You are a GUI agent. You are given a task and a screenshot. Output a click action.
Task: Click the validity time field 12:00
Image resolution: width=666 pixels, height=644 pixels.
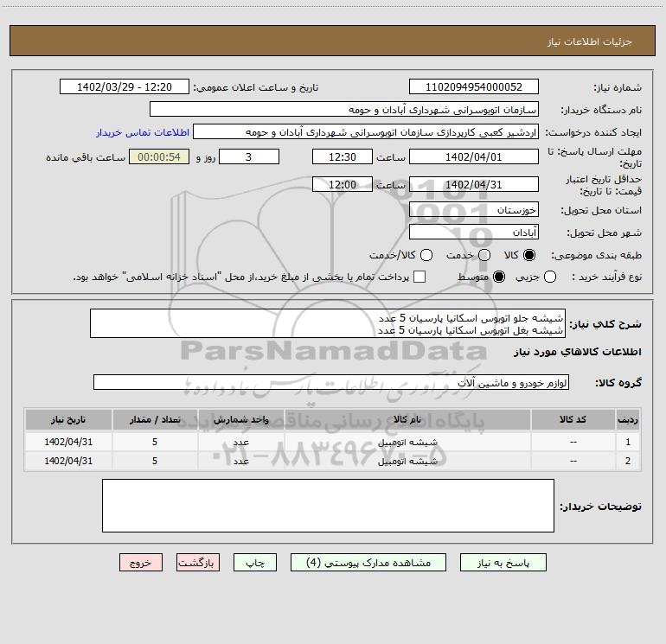[x=343, y=184]
